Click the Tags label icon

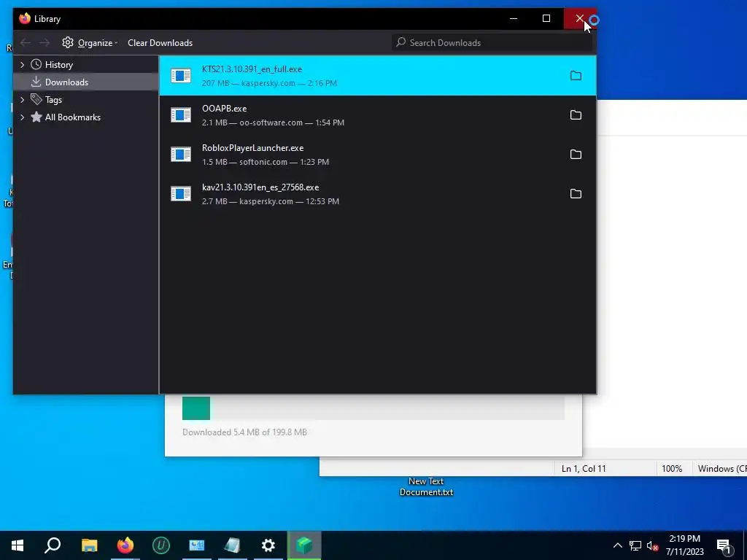(x=36, y=99)
